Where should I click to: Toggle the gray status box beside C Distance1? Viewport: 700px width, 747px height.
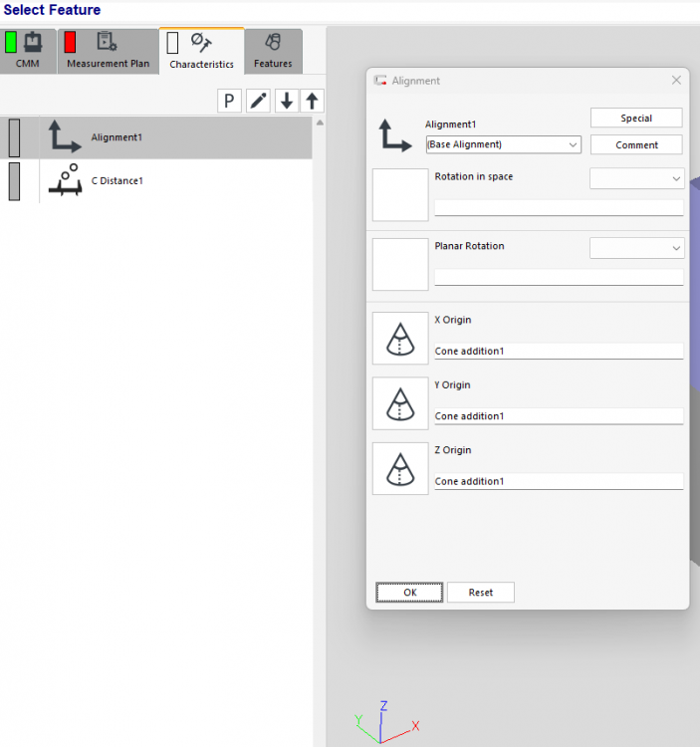pyautogui.click(x=14, y=181)
